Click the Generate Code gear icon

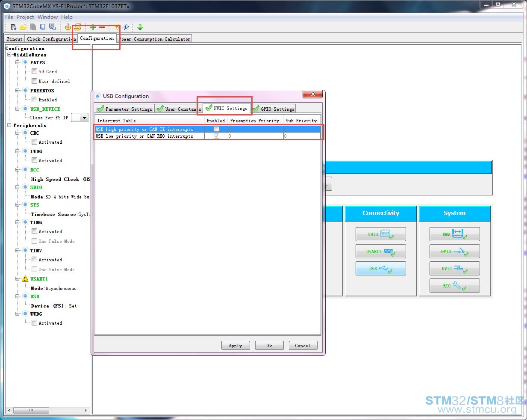[x=68, y=27]
